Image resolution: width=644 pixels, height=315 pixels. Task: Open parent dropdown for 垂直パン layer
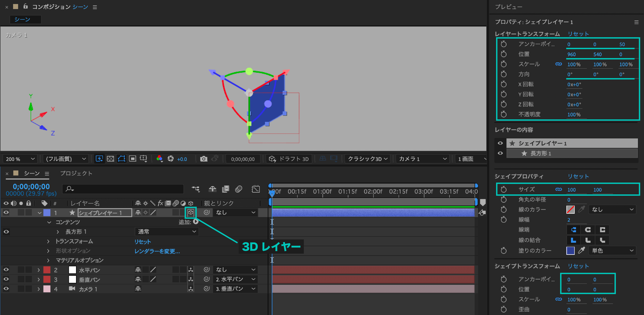235,279
